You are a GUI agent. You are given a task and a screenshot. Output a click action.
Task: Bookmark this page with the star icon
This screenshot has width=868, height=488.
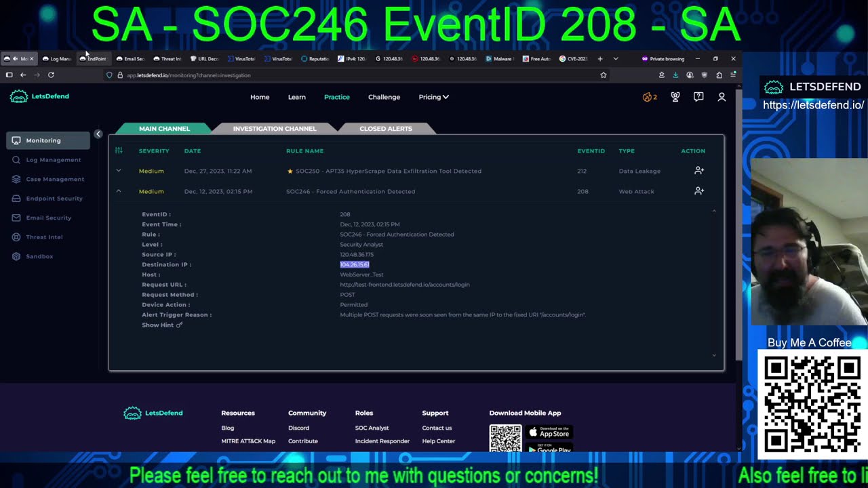[604, 75]
